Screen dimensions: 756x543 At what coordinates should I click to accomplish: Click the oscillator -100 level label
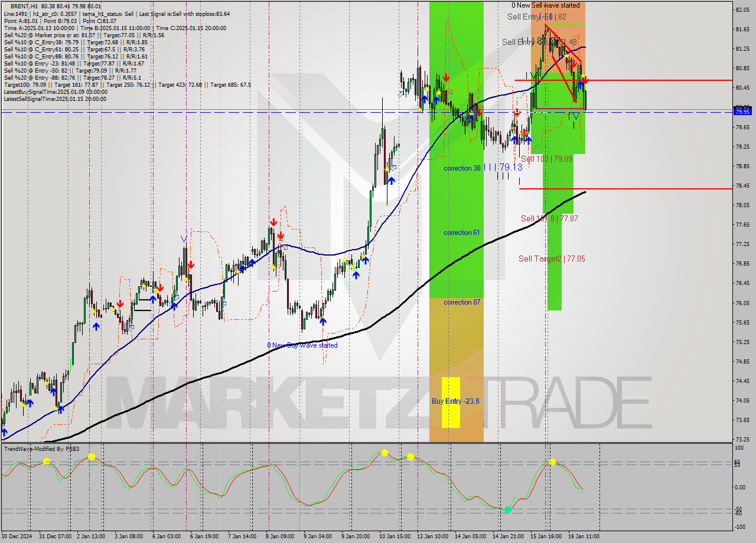click(x=740, y=526)
